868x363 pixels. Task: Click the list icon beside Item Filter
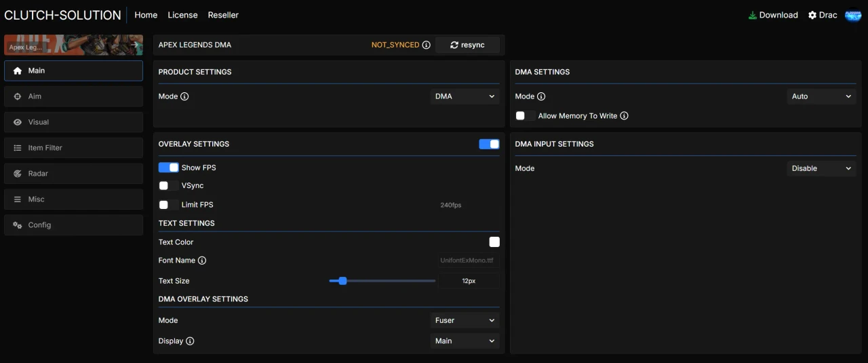[18, 148]
